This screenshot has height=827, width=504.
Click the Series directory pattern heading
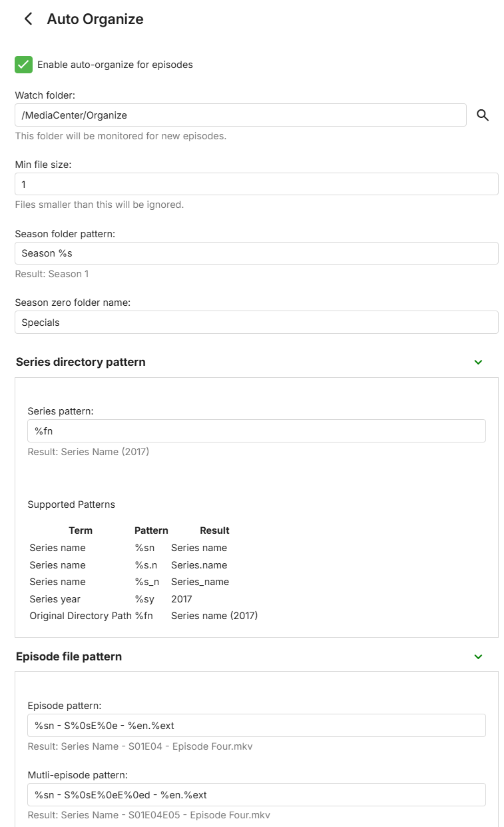81,362
